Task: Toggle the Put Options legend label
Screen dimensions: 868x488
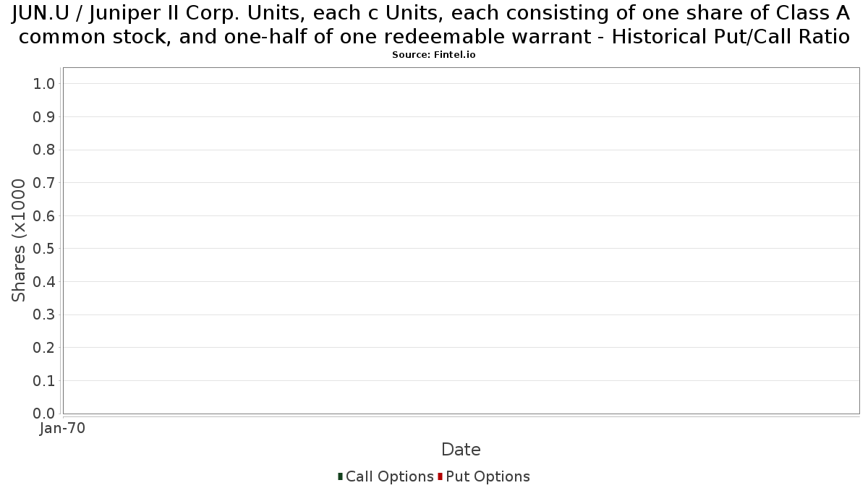Action: [x=488, y=476]
